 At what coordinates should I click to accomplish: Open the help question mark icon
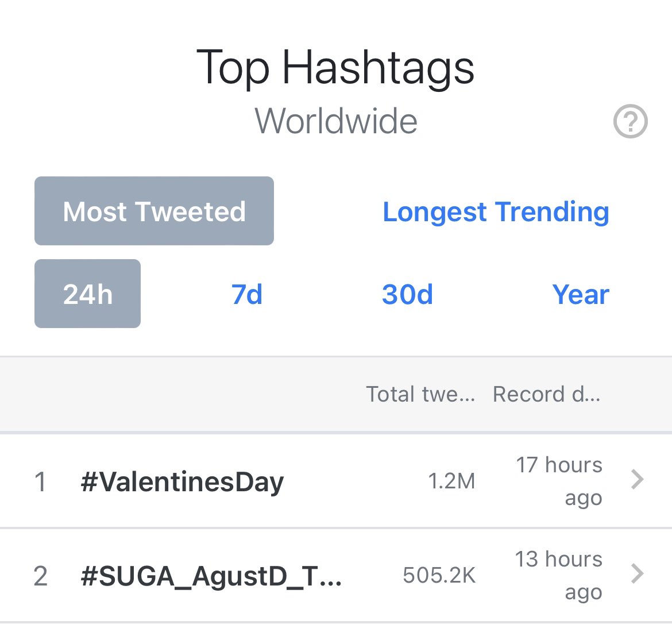point(630,121)
